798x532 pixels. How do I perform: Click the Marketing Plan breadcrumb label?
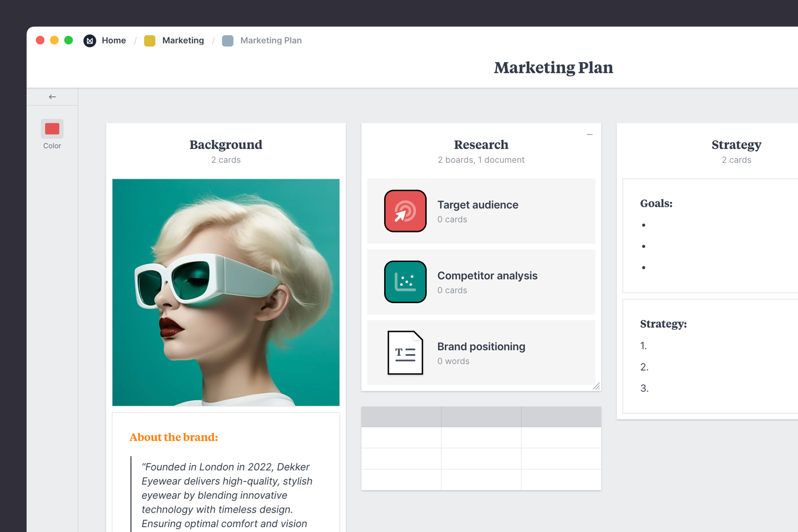[271, 40]
